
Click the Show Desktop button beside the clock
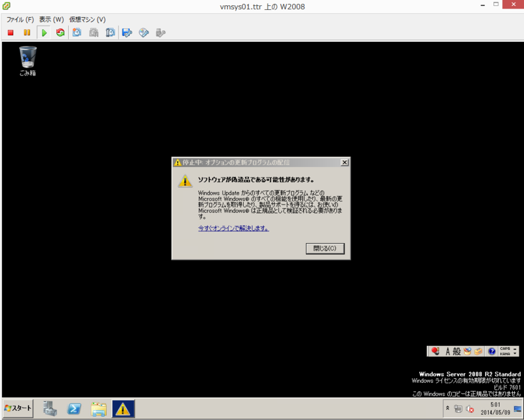(x=517, y=408)
